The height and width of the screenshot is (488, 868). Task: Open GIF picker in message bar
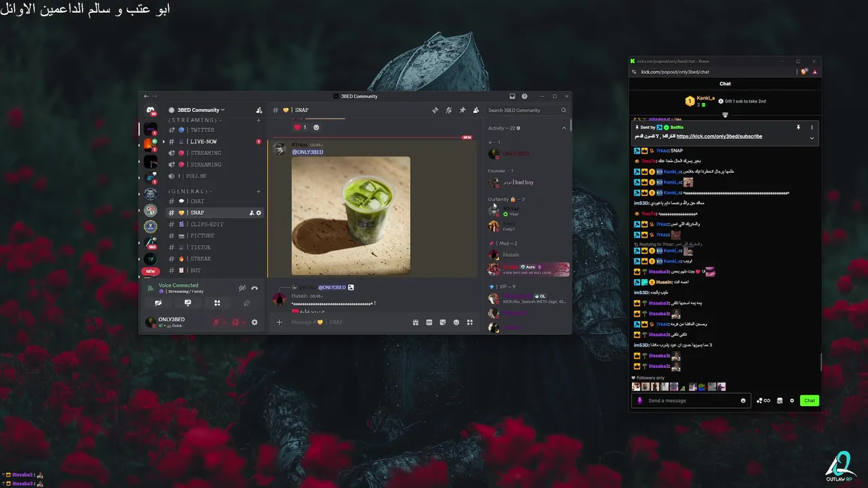coord(429,322)
